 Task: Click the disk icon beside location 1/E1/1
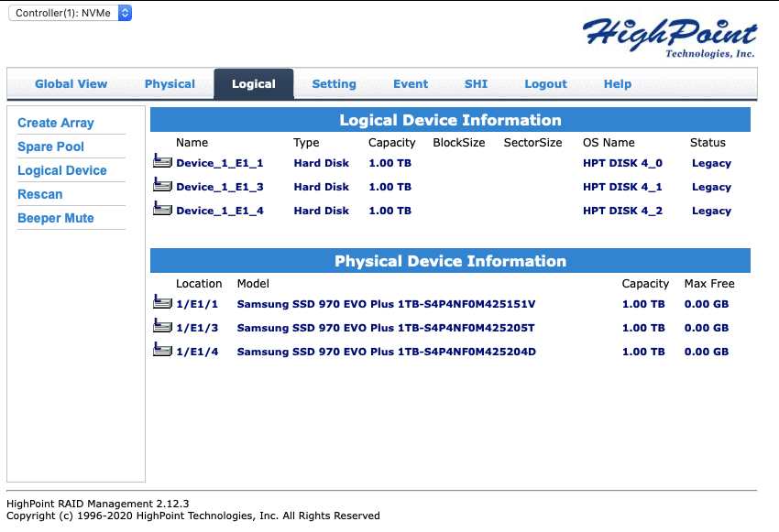coord(162,301)
